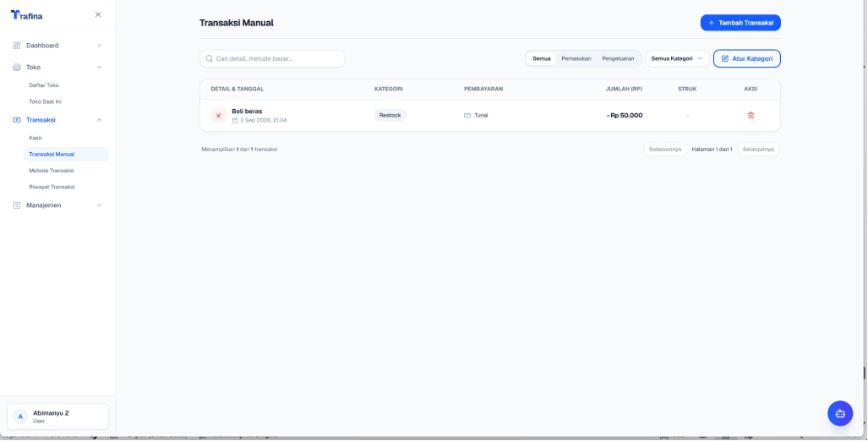Click the PEMBAYARAN column header
The width and height of the screenshot is (868, 441).
click(x=483, y=89)
